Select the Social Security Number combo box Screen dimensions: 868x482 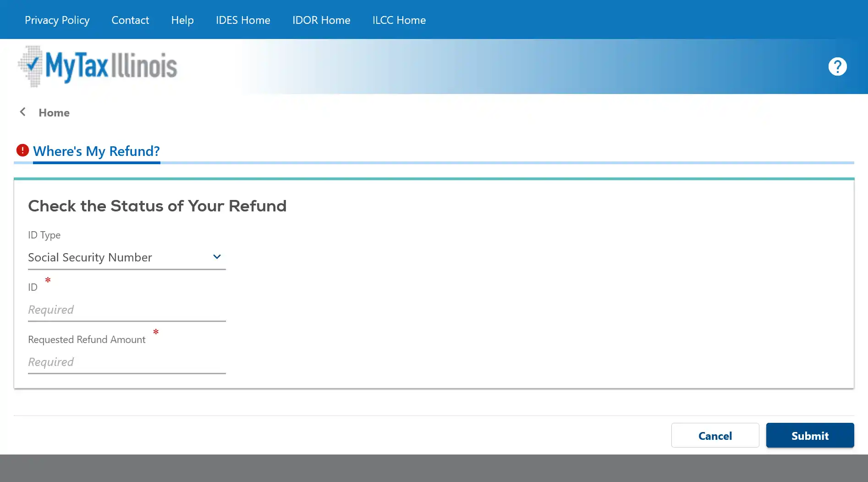coord(119,257)
